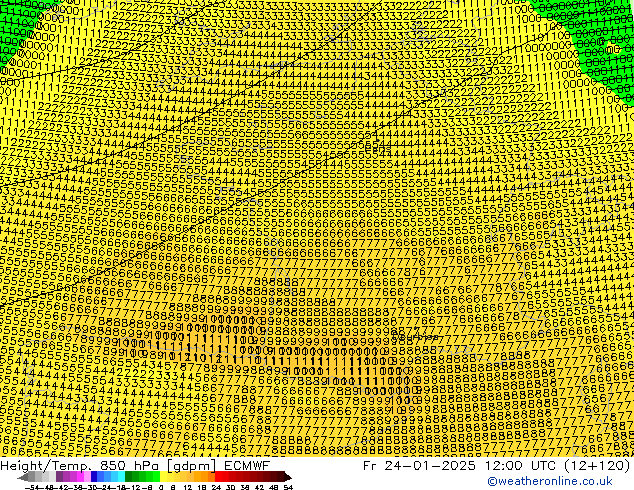Click the '24-01-2025' forecast date
The height and width of the screenshot is (490, 634).
pos(429,466)
